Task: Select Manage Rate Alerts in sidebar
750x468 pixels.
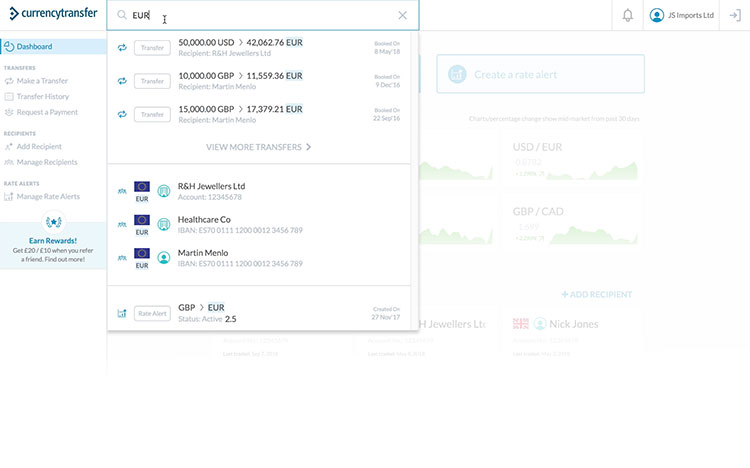Action: point(48,196)
